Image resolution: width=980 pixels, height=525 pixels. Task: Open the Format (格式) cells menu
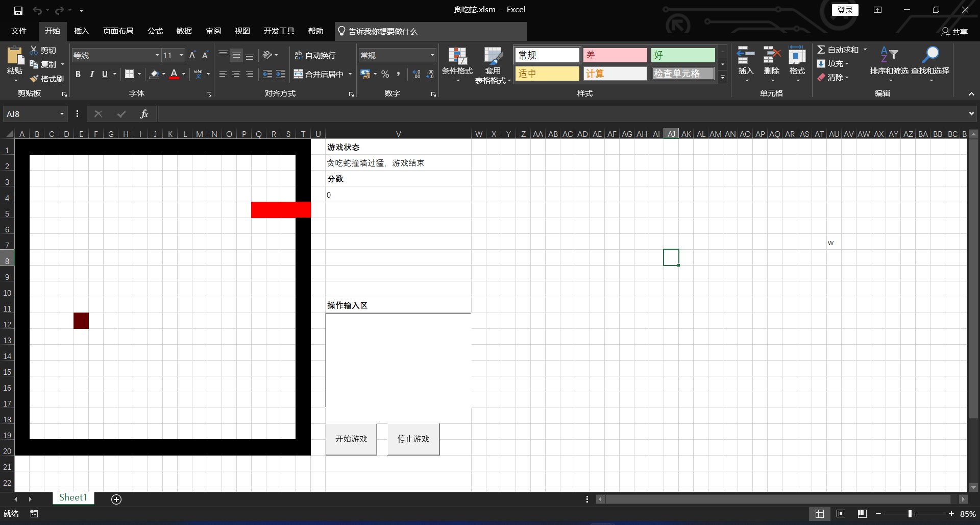(797, 64)
